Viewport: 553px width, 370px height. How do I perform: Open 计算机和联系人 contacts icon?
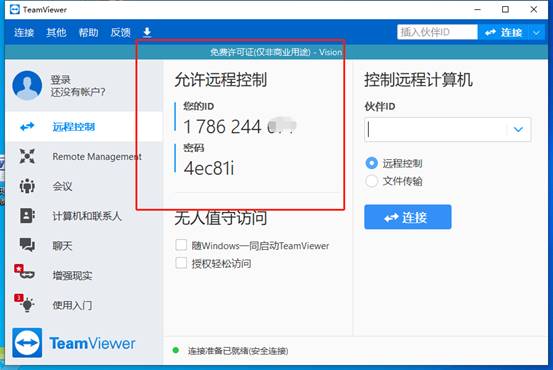tap(27, 216)
